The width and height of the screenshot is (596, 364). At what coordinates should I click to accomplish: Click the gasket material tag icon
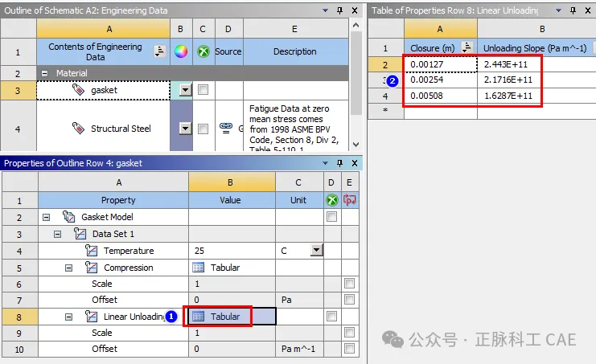point(79,90)
